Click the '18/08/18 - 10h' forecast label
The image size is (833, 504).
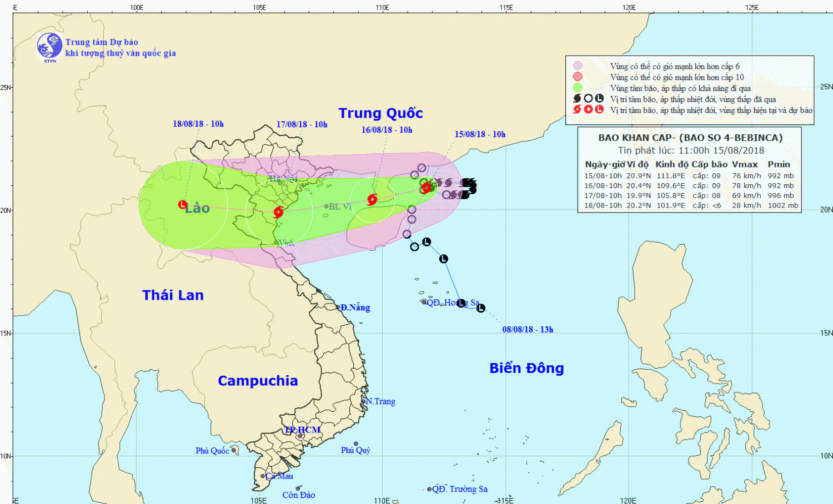(x=198, y=124)
